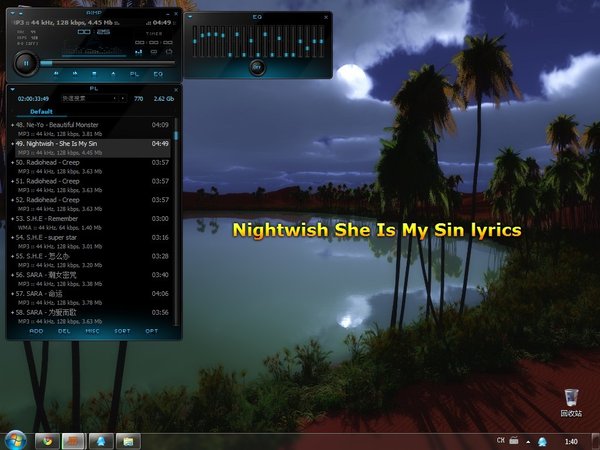600x450 pixels.
Task: Click the track seek progress bar
Action: tap(100, 63)
